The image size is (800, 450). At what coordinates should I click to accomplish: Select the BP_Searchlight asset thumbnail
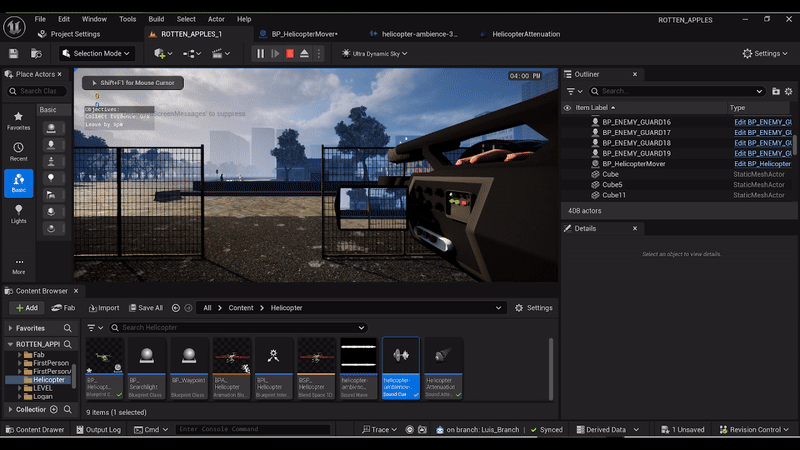(146, 368)
